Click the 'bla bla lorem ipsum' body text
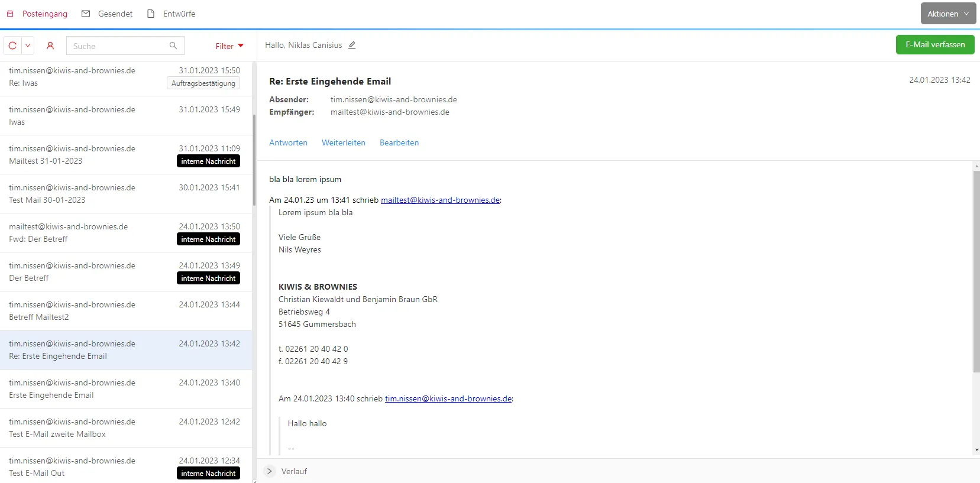 click(x=305, y=179)
